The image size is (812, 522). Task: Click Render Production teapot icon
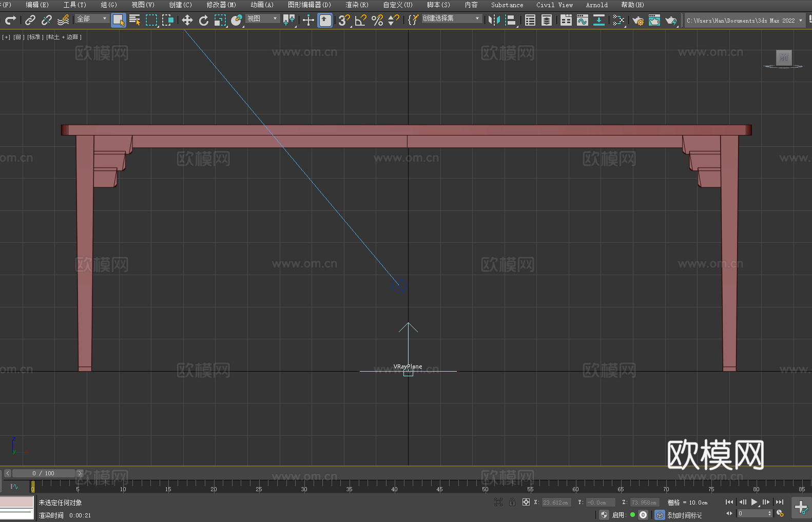pyautogui.click(x=671, y=20)
